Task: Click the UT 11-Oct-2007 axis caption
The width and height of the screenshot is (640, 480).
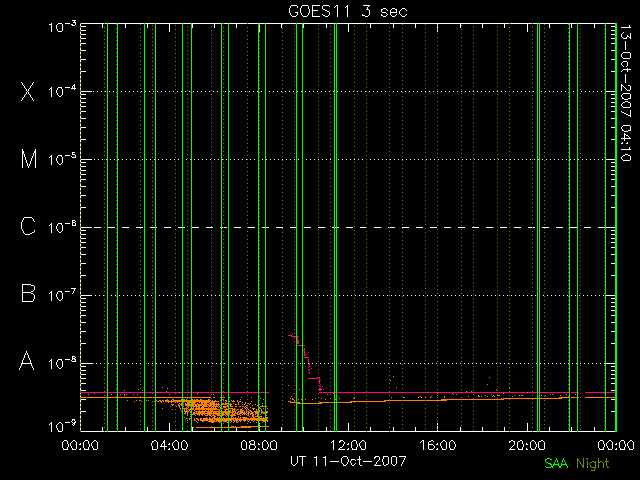Action: 348,461
